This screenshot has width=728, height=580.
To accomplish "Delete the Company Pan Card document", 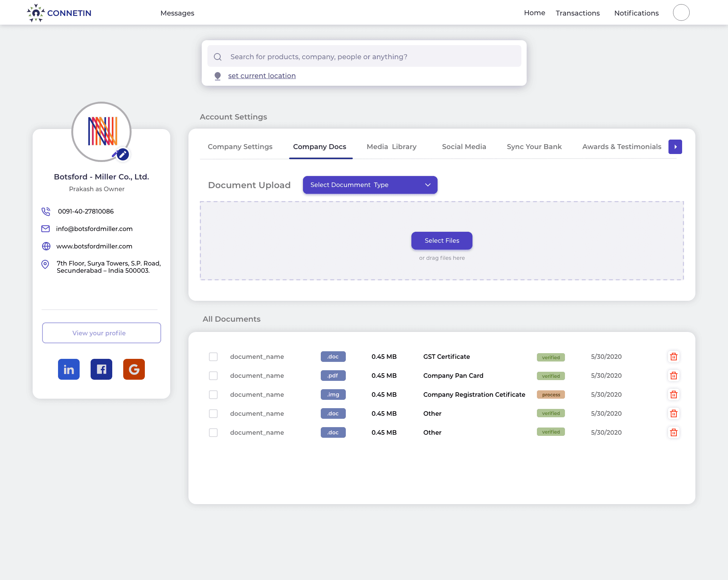I will [x=673, y=376].
